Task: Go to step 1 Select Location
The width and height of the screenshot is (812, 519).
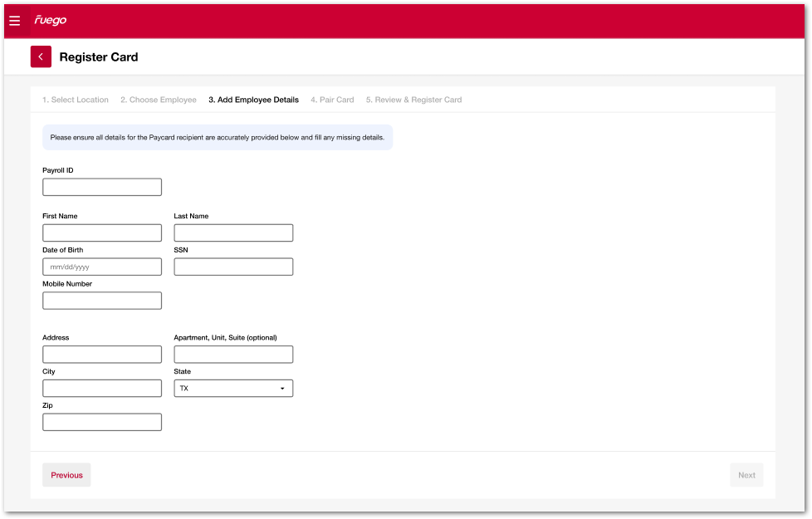Action: pos(76,100)
